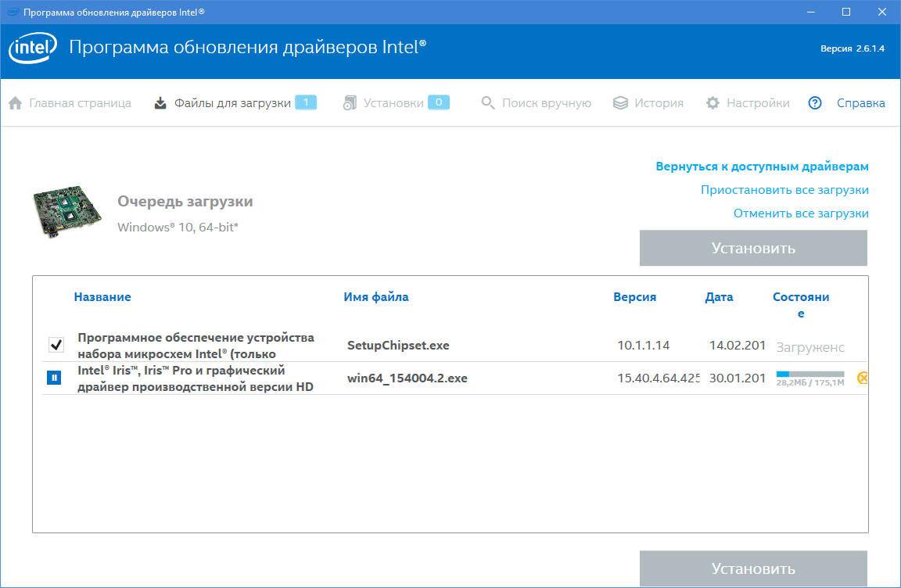
Task: Sort by the Версия column header
Action: (634, 297)
